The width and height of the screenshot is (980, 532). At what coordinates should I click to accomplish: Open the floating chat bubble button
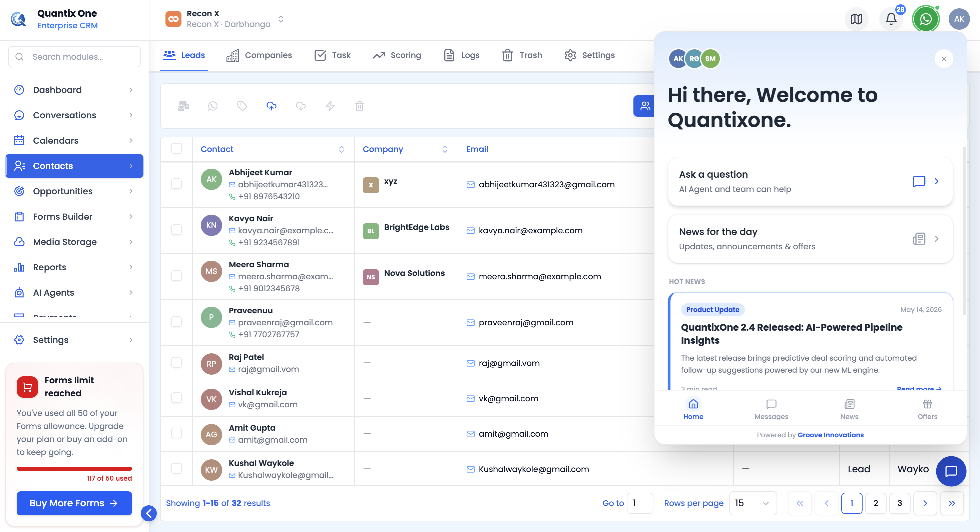point(951,471)
